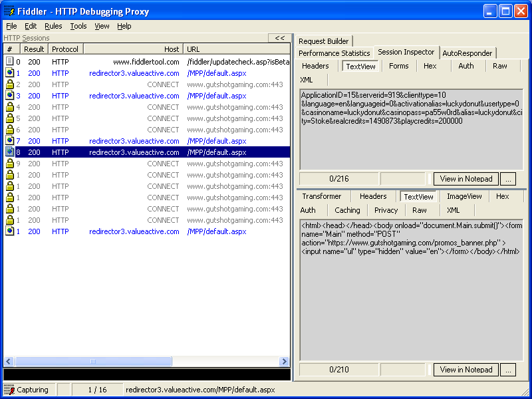Click the document icon of session 0
The width and height of the screenshot is (532, 399).
pyautogui.click(x=10, y=61)
